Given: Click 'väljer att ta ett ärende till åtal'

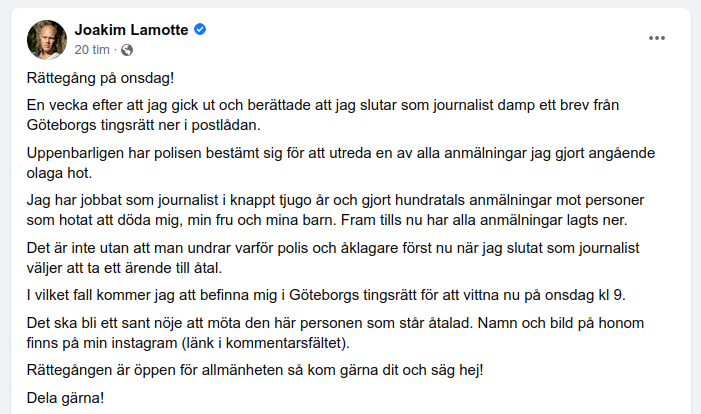Looking at the screenshot, I should coord(124,268).
